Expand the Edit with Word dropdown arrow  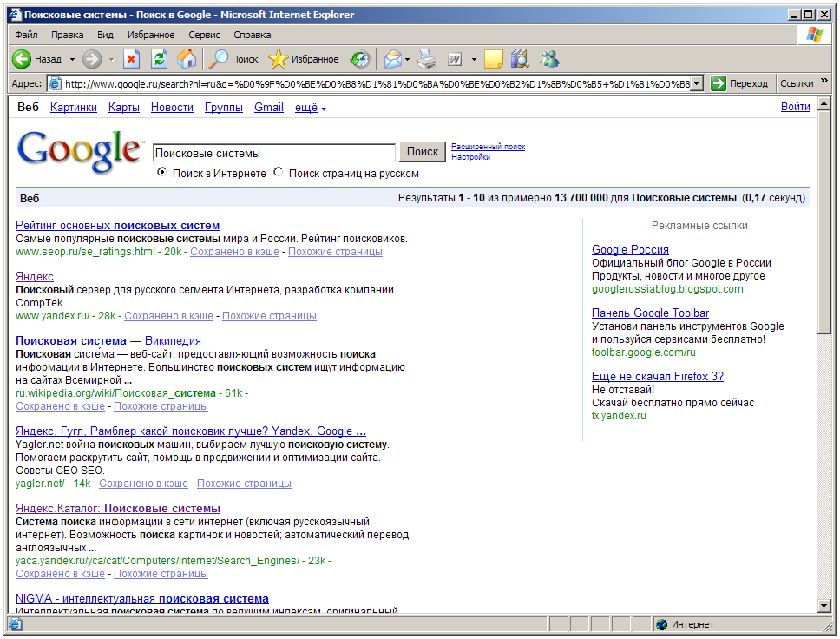tap(474, 60)
